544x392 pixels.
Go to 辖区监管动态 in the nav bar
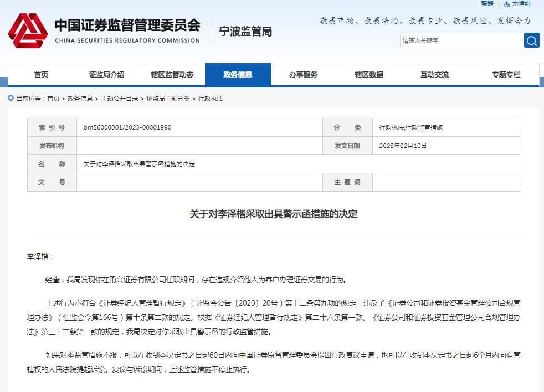[172, 75]
